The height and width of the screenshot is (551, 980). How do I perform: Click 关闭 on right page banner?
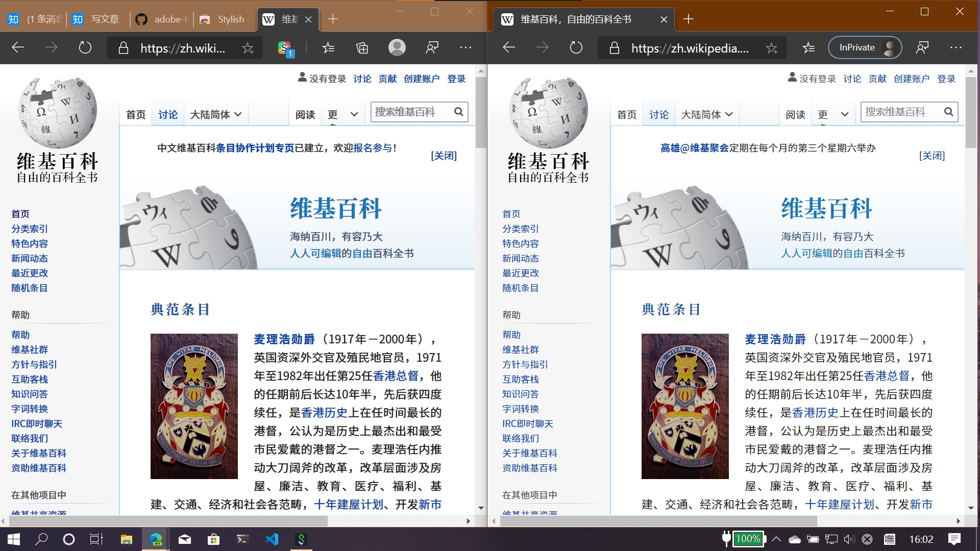click(x=932, y=156)
